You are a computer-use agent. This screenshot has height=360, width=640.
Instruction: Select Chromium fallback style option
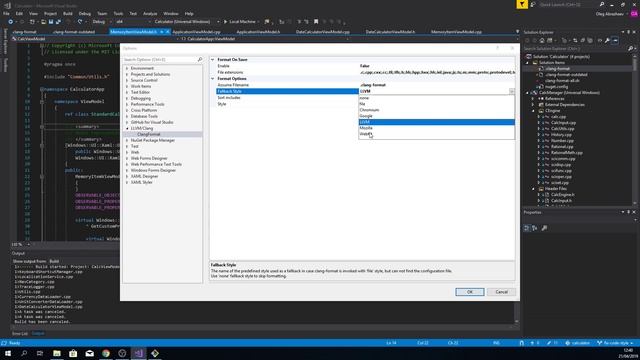(436, 110)
